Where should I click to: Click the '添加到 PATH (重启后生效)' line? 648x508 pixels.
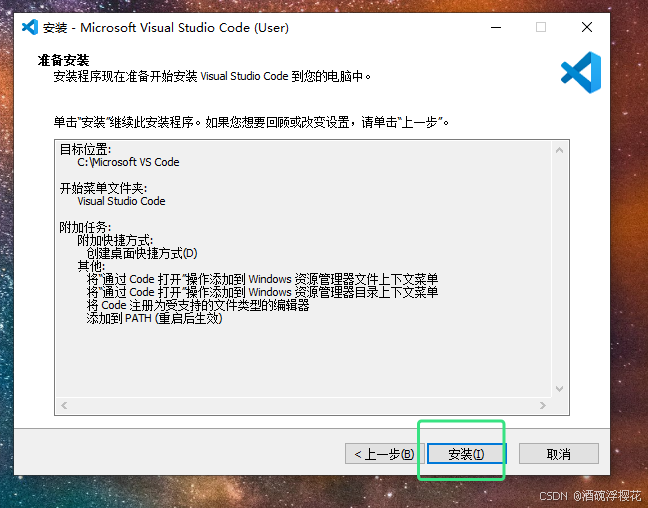[155, 318]
